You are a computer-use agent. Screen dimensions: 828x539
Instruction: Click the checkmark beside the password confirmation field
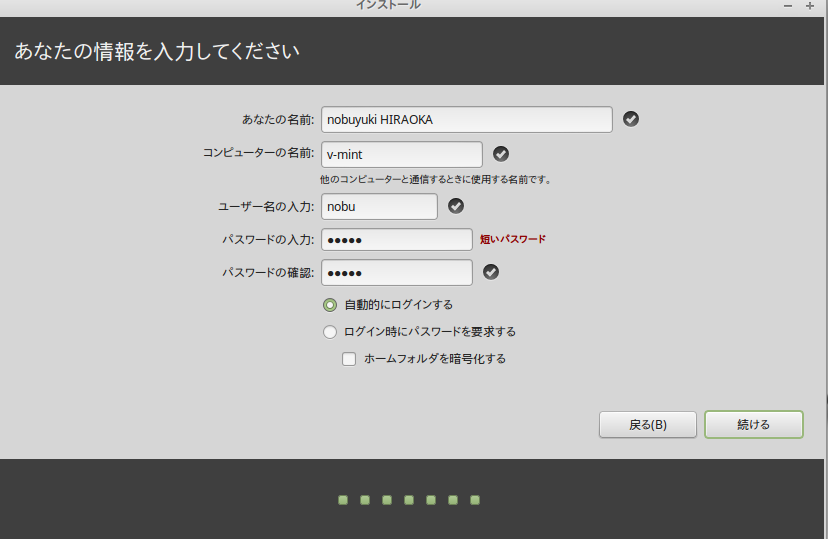491,272
